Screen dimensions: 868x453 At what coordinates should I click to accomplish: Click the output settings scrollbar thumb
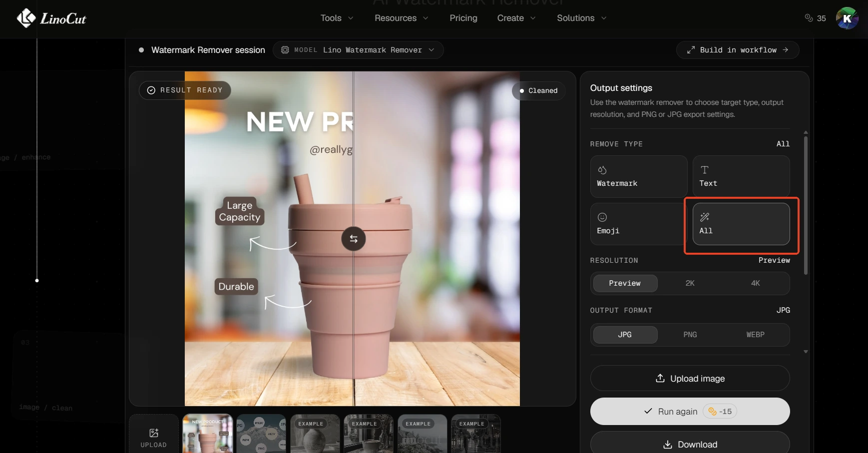(806, 205)
